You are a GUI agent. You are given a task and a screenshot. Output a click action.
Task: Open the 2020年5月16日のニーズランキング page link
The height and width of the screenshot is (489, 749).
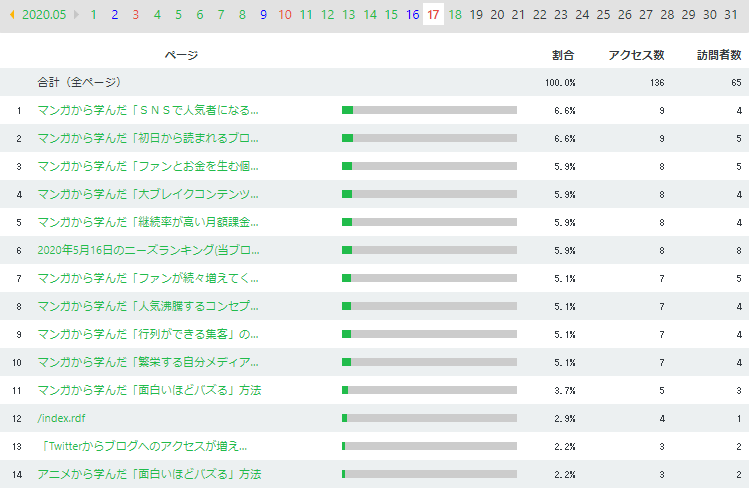click(148, 250)
